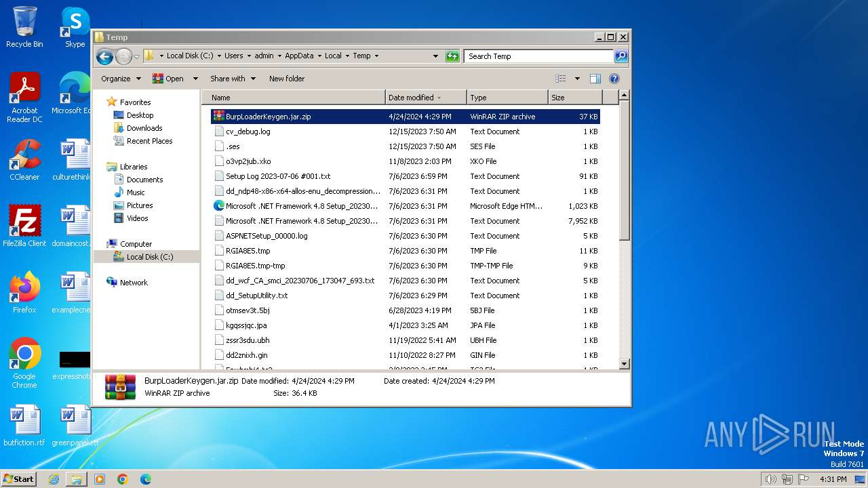The height and width of the screenshot is (488, 868).
Task: Select the .ses file
Action: [x=233, y=146]
